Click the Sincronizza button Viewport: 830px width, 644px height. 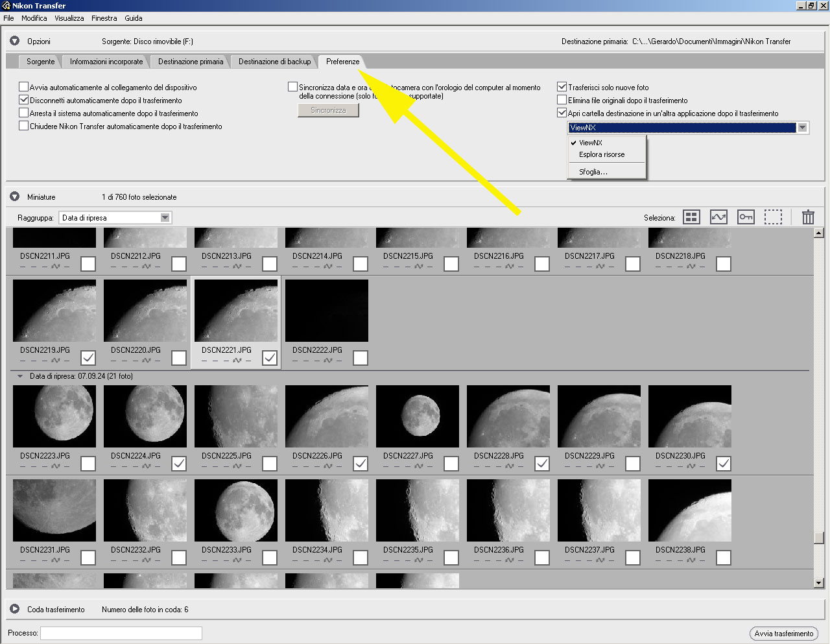click(328, 110)
